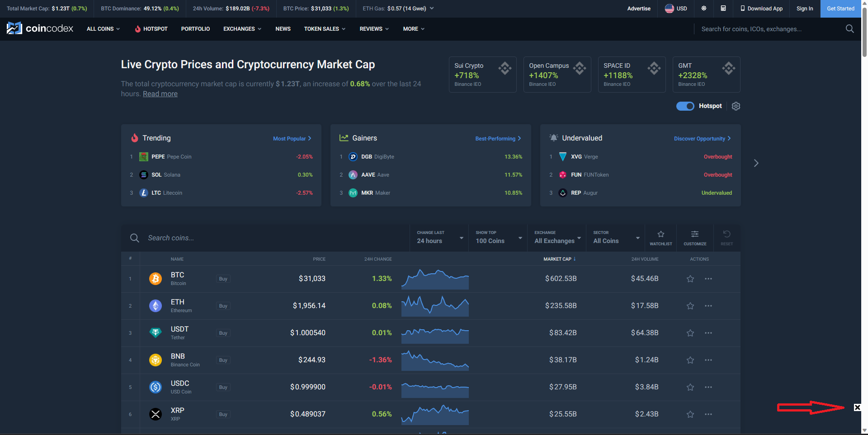
Task: Star the Ethereum row to favorite it
Action: (x=690, y=306)
